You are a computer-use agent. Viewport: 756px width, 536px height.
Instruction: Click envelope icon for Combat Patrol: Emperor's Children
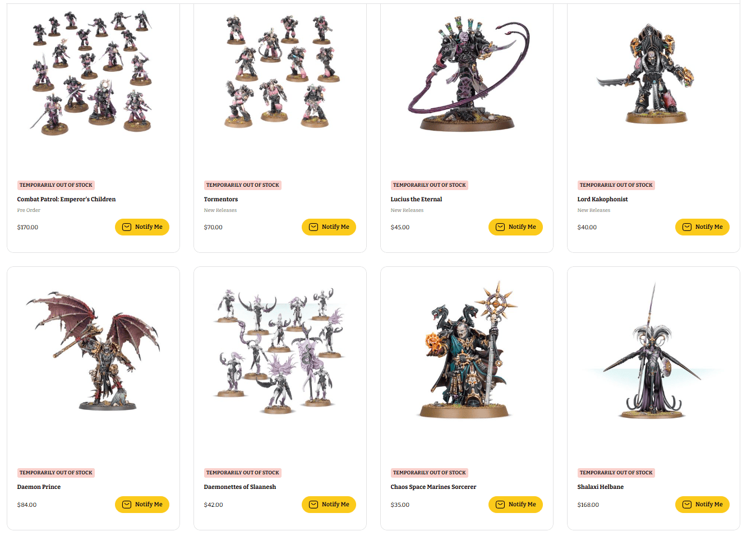(127, 227)
